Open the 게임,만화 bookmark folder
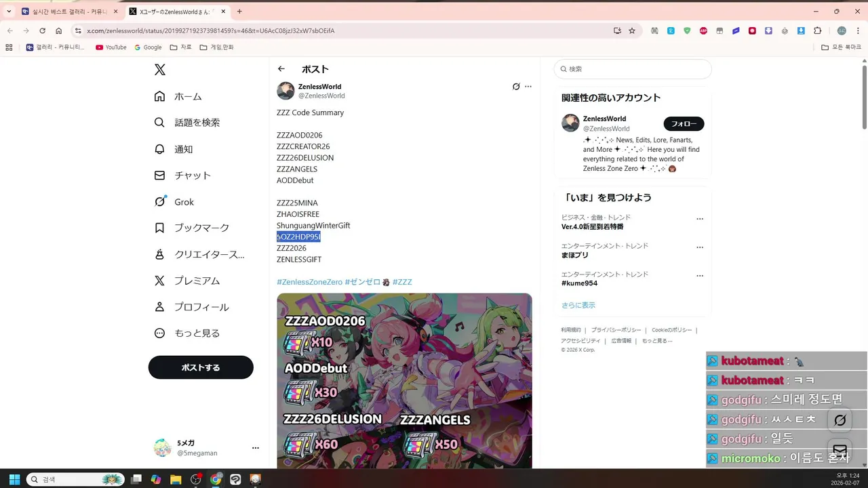This screenshot has height=488, width=868. 216,47
